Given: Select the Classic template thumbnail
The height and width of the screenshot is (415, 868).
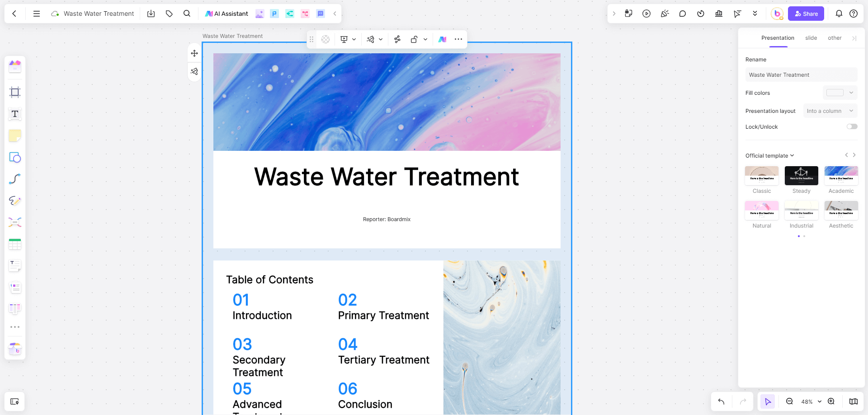Looking at the screenshot, I should click(x=762, y=176).
